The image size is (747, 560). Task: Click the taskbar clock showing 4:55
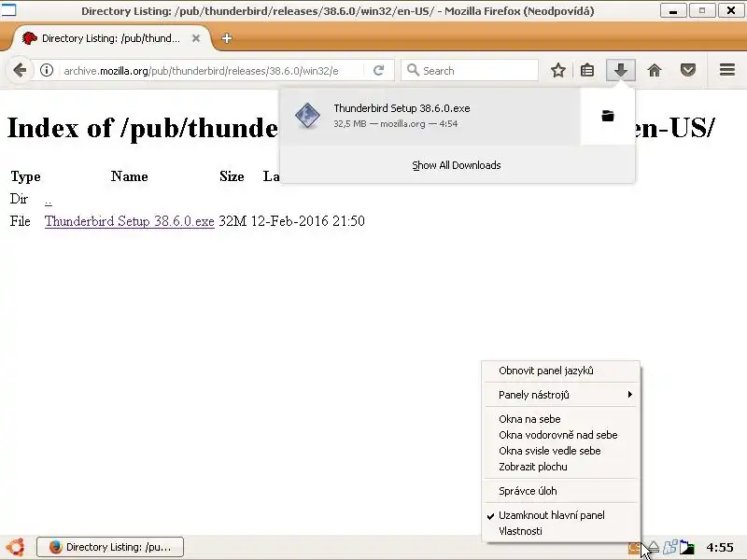point(719,548)
